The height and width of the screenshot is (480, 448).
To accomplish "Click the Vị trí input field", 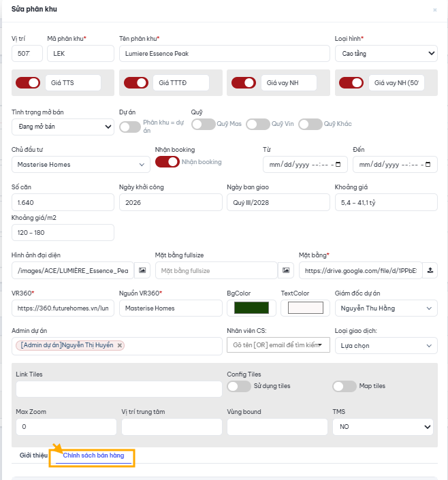I will pos(27,54).
